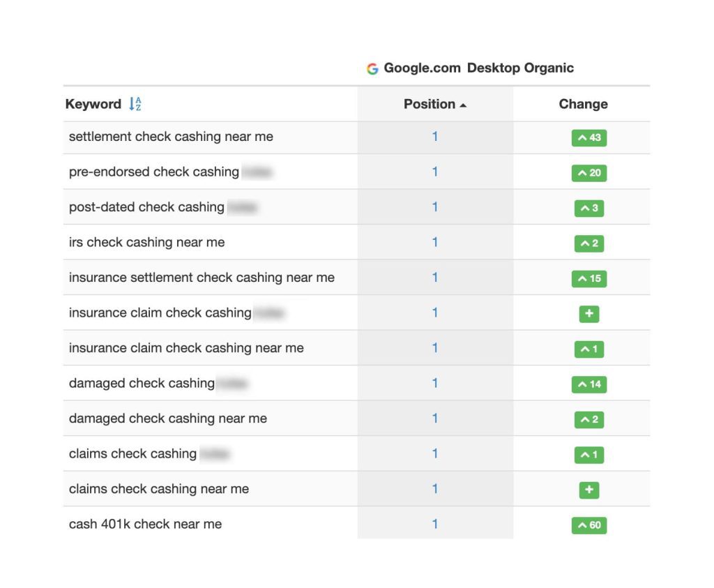This screenshot has height=588, width=714.
Task: Open position 1 for irs check cashing near me
Action: tap(435, 242)
